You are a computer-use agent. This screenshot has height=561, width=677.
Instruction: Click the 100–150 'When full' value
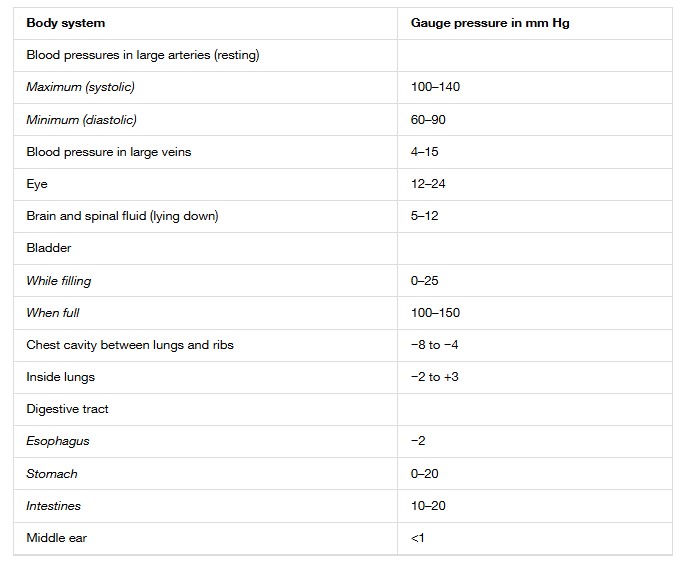pos(435,313)
